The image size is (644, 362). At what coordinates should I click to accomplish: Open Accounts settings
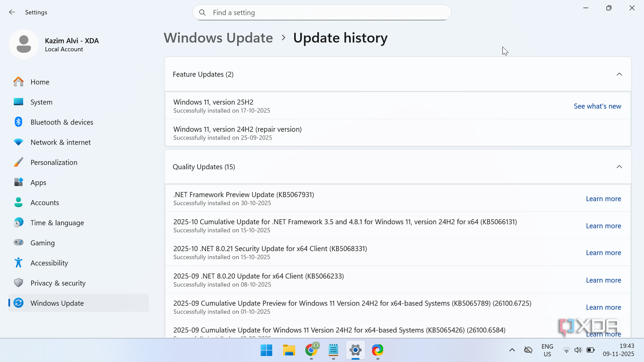pyautogui.click(x=44, y=202)
